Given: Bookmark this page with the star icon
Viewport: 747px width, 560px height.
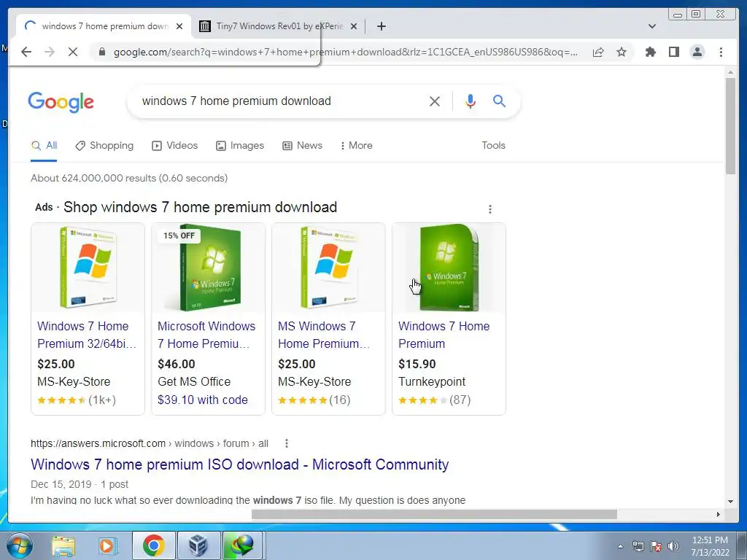Looking at the screenshot, I should (x=622, y=52).
